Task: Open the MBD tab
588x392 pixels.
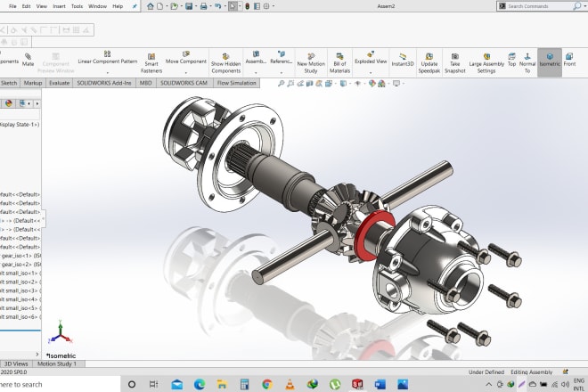Action: tap(145, 83)
